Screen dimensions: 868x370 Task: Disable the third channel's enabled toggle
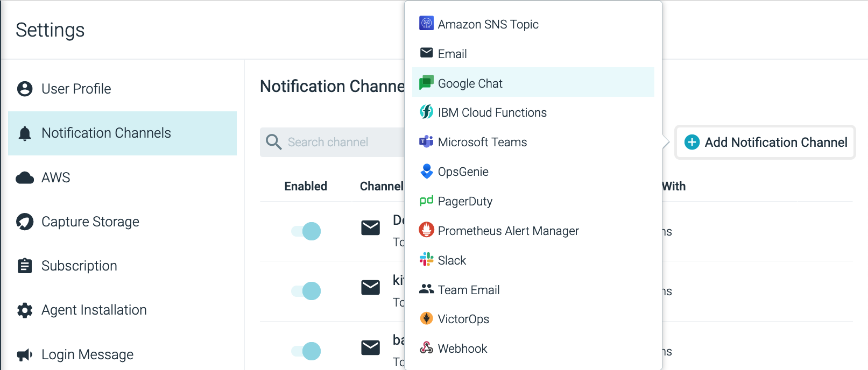click(306, 351)
